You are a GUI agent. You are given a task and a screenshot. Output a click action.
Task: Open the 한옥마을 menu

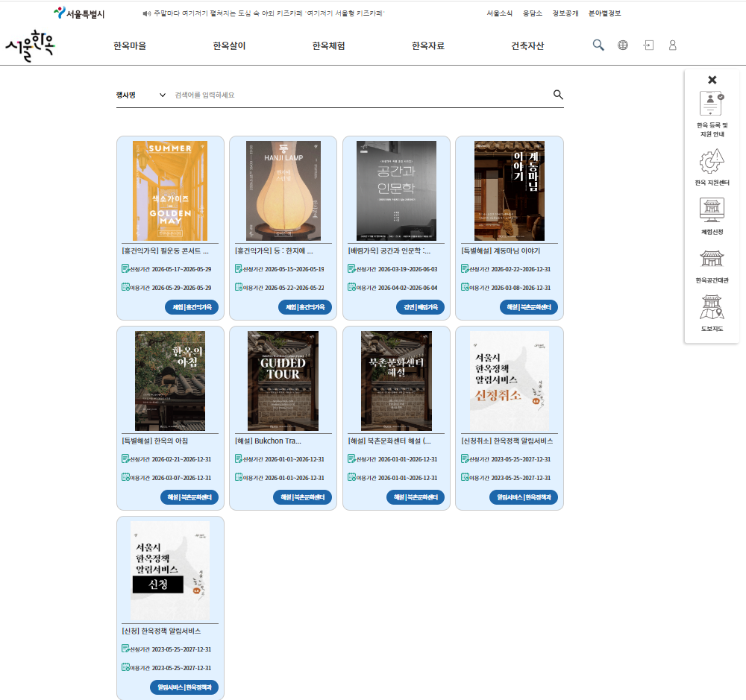130,45
